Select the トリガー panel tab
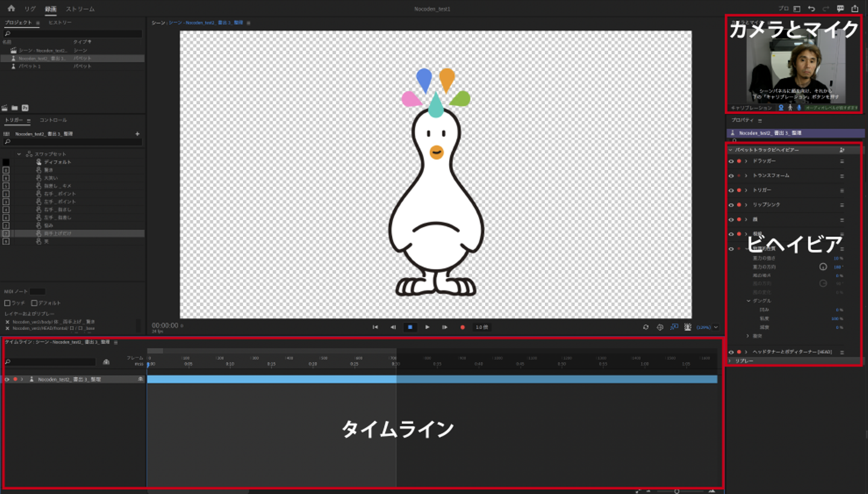This screenshot has width=868, height=494. (x=14, y=120)
